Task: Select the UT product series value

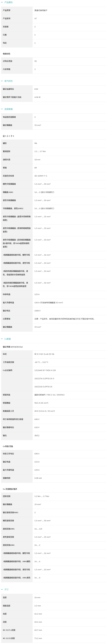Action: (x=36, y=19)
